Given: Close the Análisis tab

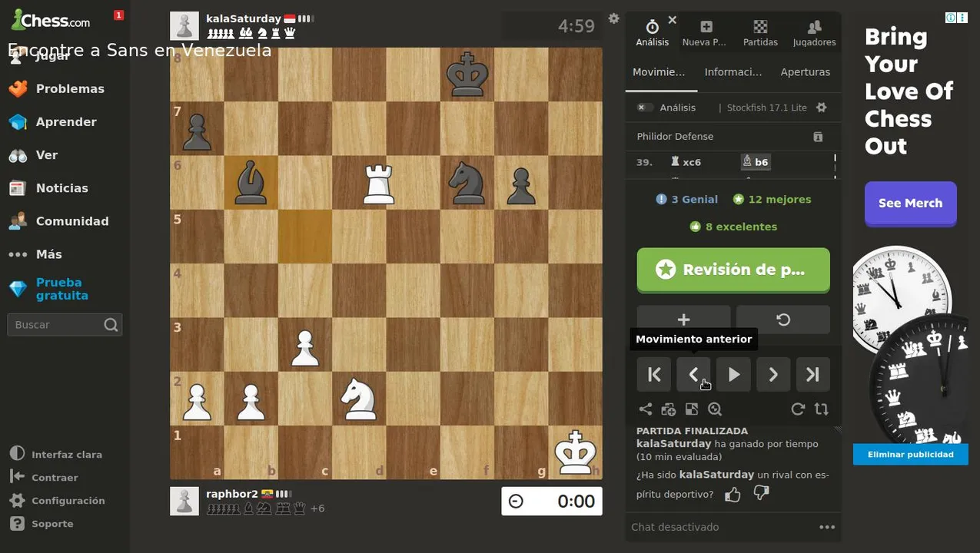Looking at the screenshot, I should point(673,20).
